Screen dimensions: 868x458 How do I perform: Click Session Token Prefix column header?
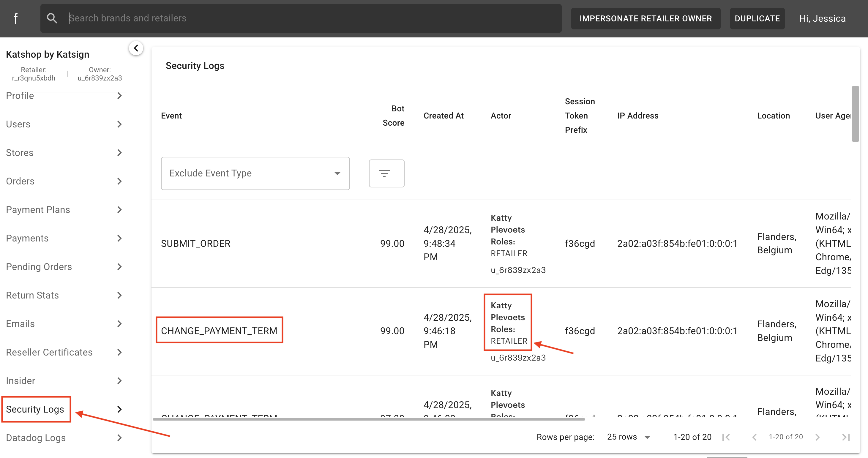click(x=580, y=116)
